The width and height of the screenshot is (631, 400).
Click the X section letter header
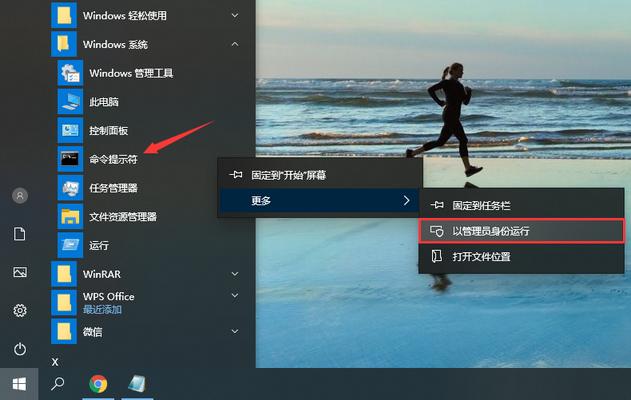click(55, 362)
